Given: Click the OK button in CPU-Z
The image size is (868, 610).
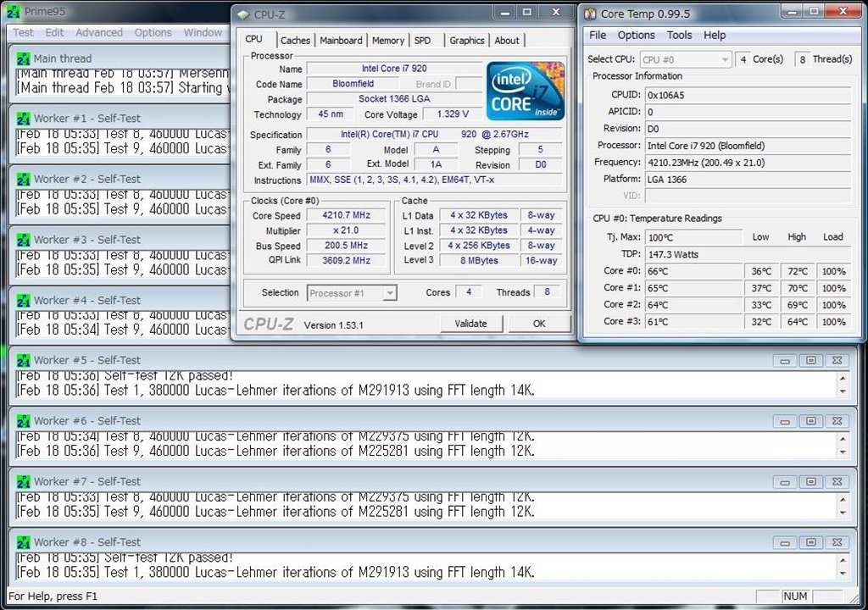Looking at the screenshot, I should (x=539, y=324).
